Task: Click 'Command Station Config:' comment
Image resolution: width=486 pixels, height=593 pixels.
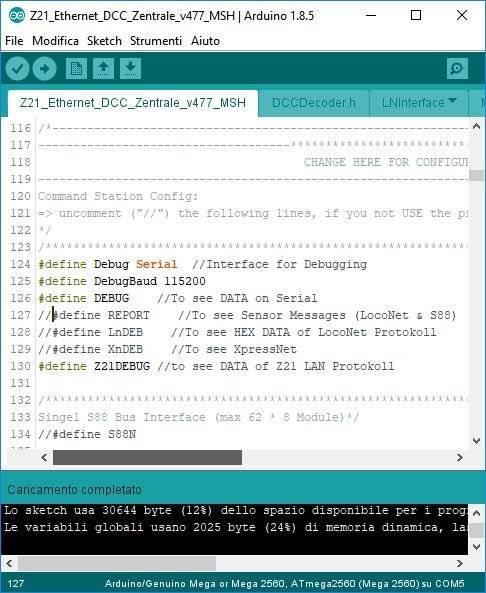Action: (x=118, y=196)
